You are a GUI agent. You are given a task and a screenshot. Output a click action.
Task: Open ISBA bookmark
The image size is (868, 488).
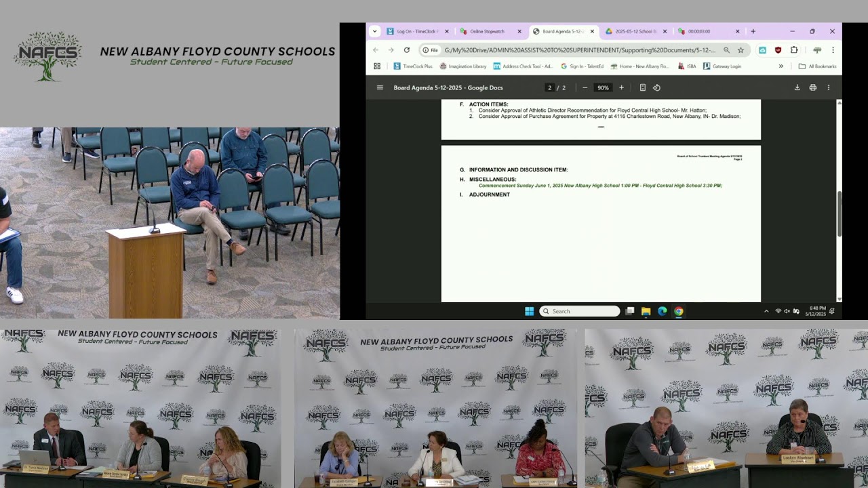point(686,66)
